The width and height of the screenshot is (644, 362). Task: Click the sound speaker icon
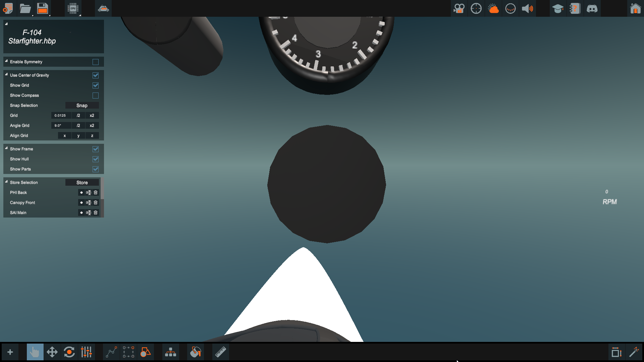(527, 8)
